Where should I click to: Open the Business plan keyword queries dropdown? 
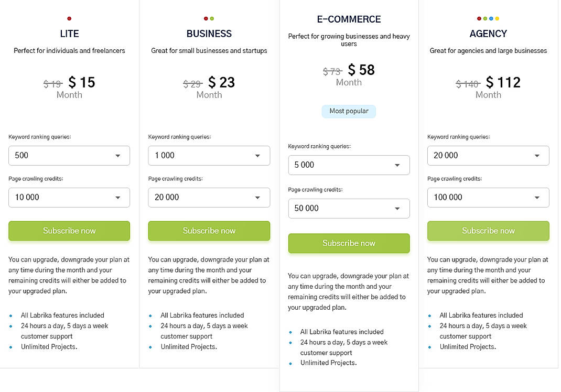click(209, 156)
